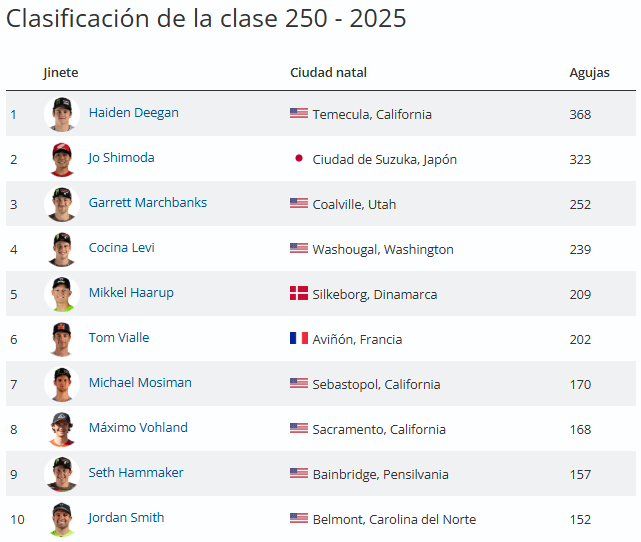Open Seth Hammaker's rider link
Viewport: 641px width, 542px height.
click(136, 472)
